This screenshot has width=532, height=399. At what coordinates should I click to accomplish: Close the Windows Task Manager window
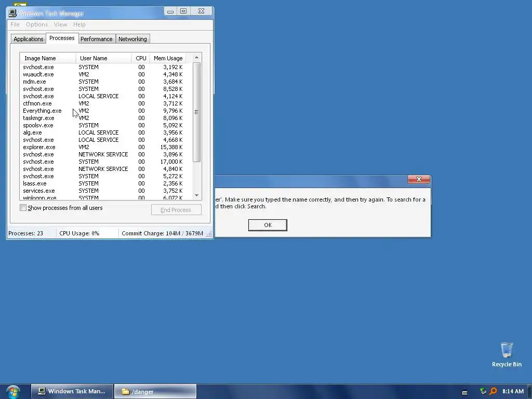click(201, 11)
